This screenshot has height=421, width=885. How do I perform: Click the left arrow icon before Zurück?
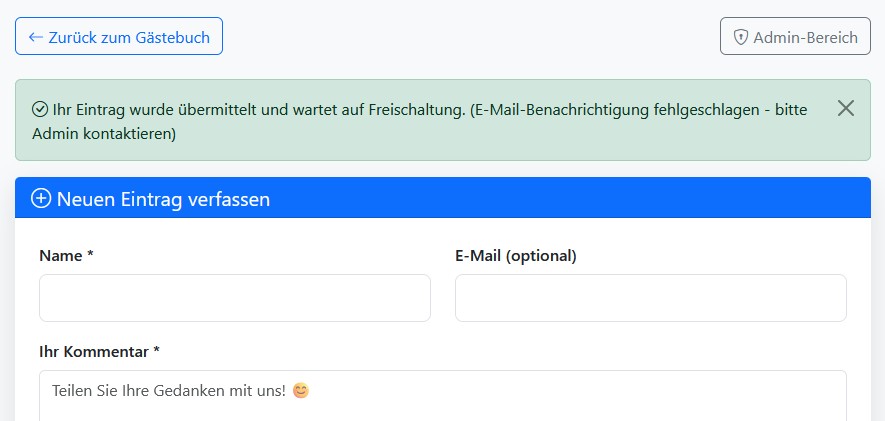pyautogui.click(x=36, y=37)
